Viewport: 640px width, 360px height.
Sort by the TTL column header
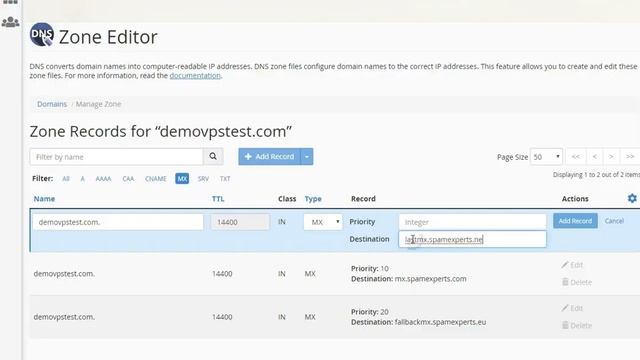218,199
